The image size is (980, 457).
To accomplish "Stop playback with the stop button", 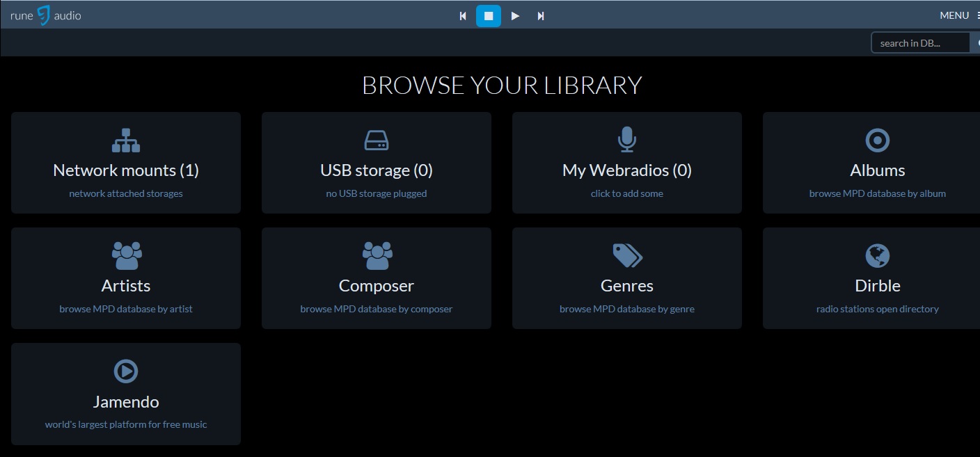I will (489, 16).
